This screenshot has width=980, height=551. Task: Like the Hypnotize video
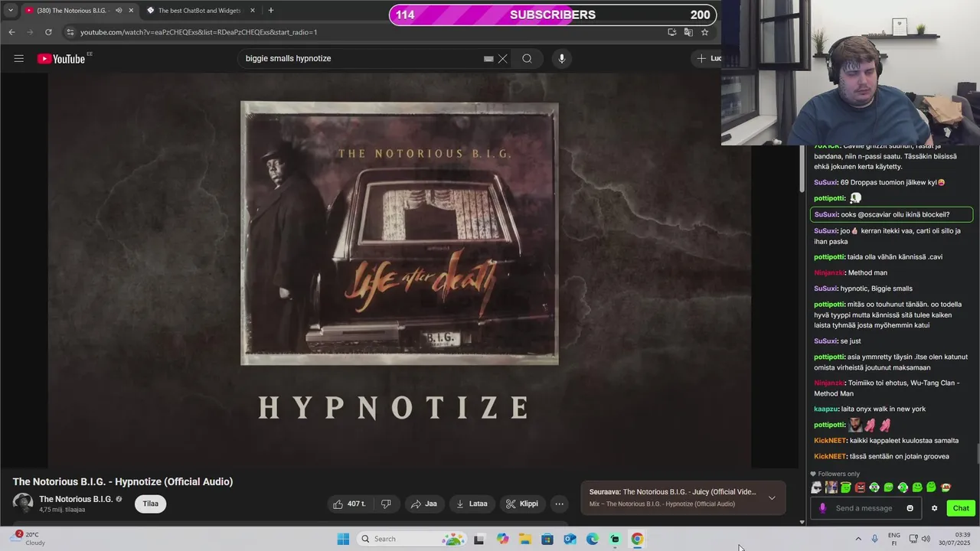coord(349,504)
